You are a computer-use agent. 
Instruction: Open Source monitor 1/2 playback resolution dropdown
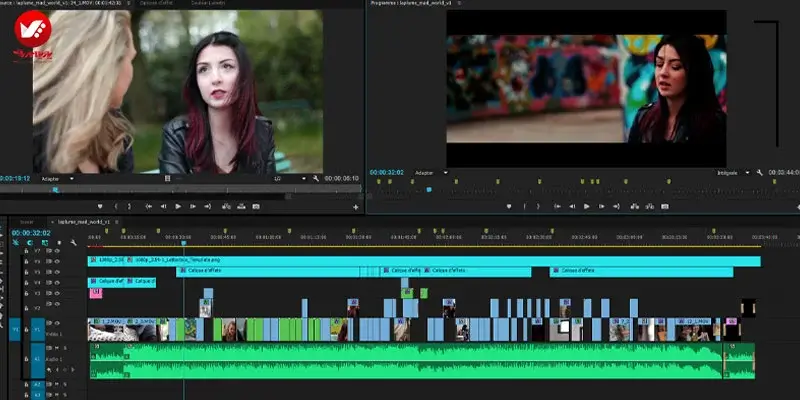(290, 179)
